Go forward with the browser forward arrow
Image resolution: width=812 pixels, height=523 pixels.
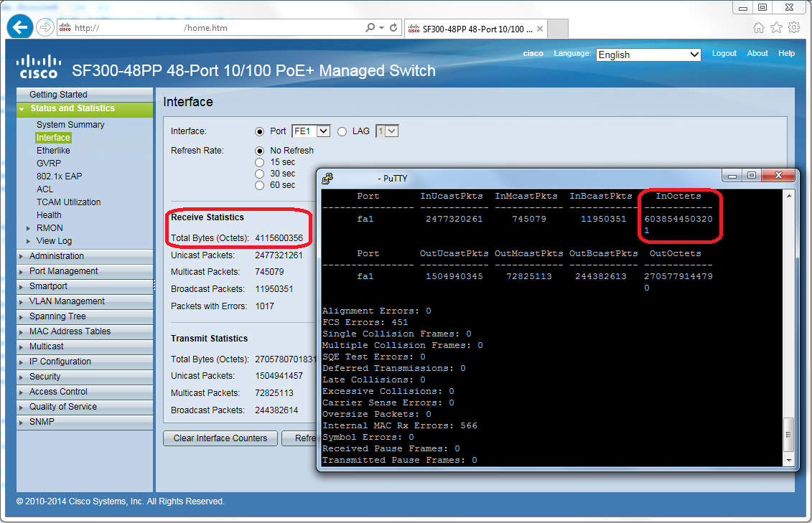(x=45, y=27)
